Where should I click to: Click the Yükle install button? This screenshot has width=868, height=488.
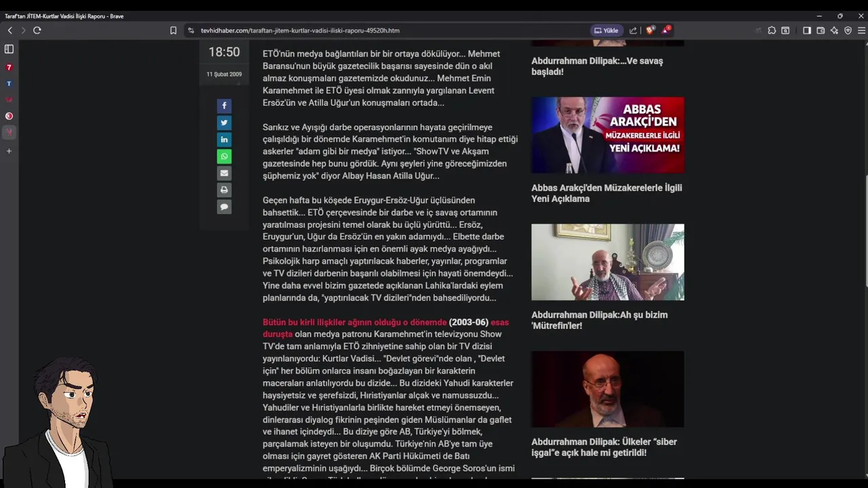(606, 30)
